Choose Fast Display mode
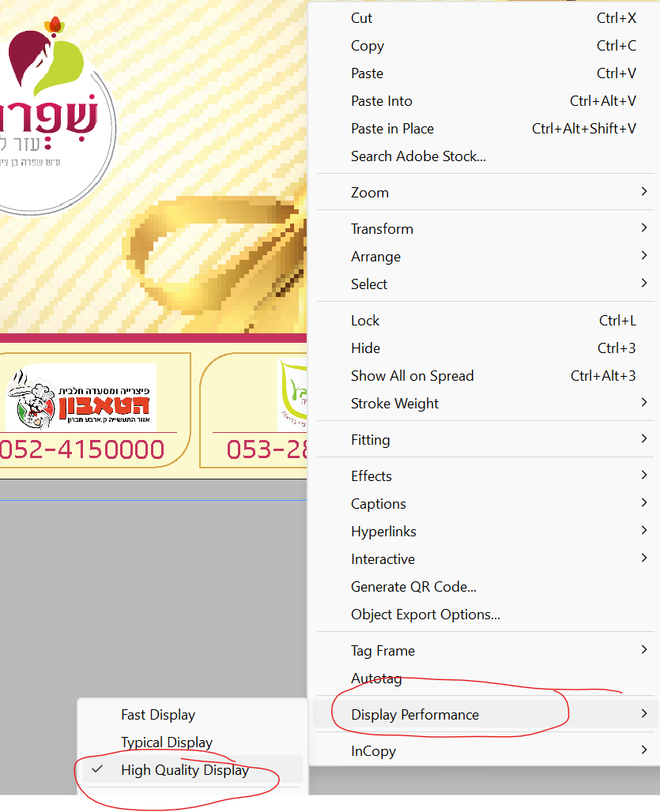 [190, 715]
